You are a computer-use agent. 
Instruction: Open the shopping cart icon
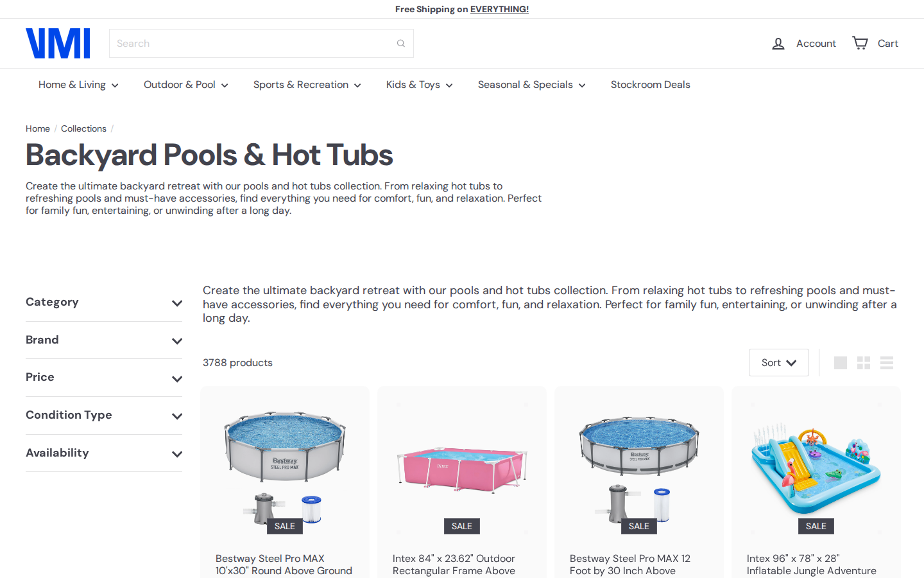(860, 43)
